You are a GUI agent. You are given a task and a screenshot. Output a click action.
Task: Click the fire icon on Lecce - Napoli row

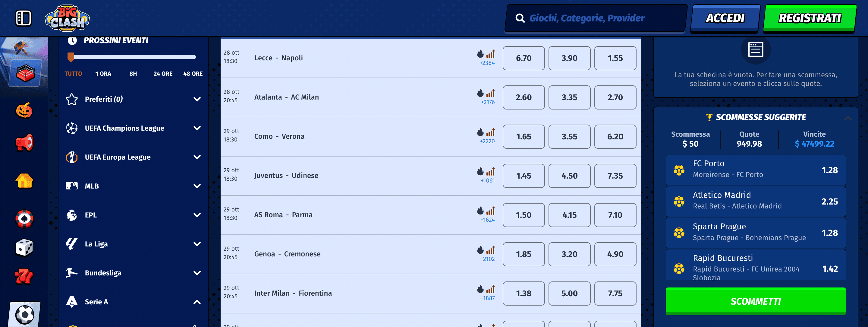[480, 54]
